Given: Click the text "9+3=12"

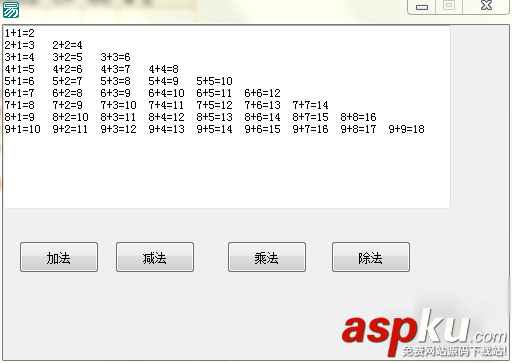Looking at the screenshot, I should pos(118,129).
